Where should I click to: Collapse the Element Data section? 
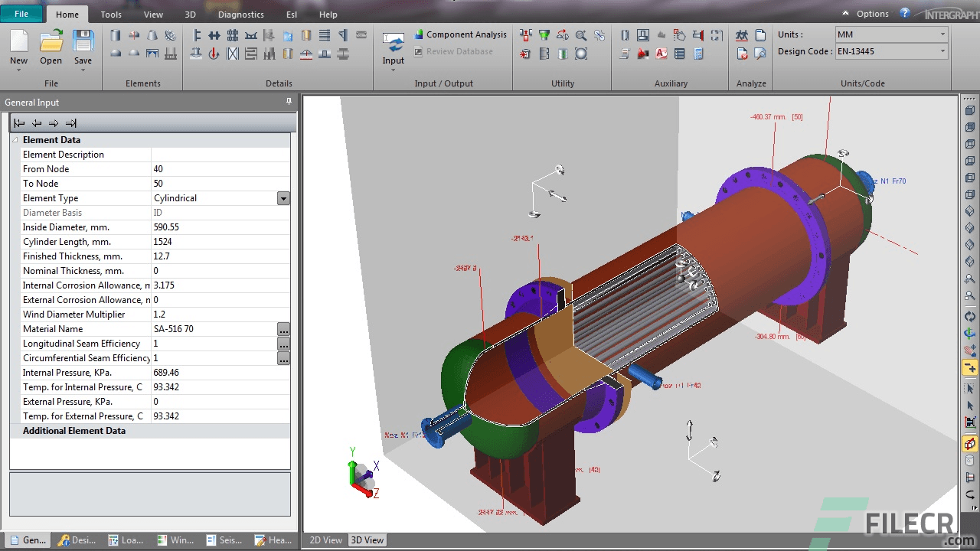point(15,140)
